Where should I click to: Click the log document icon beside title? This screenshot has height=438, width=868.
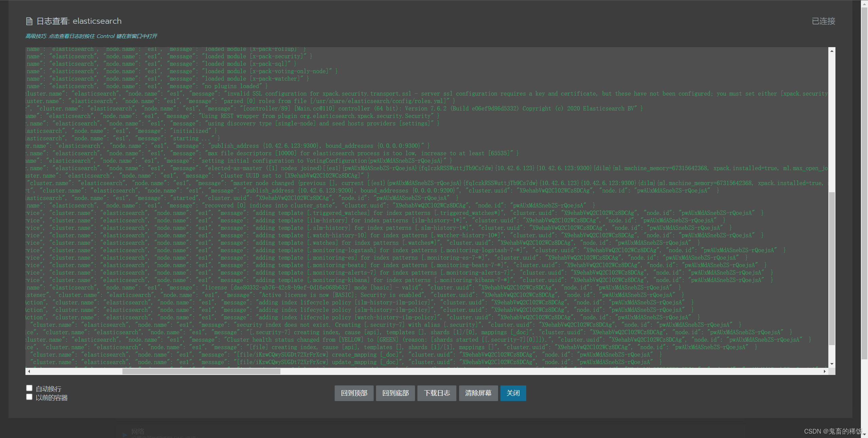click(x=29, y=21)
